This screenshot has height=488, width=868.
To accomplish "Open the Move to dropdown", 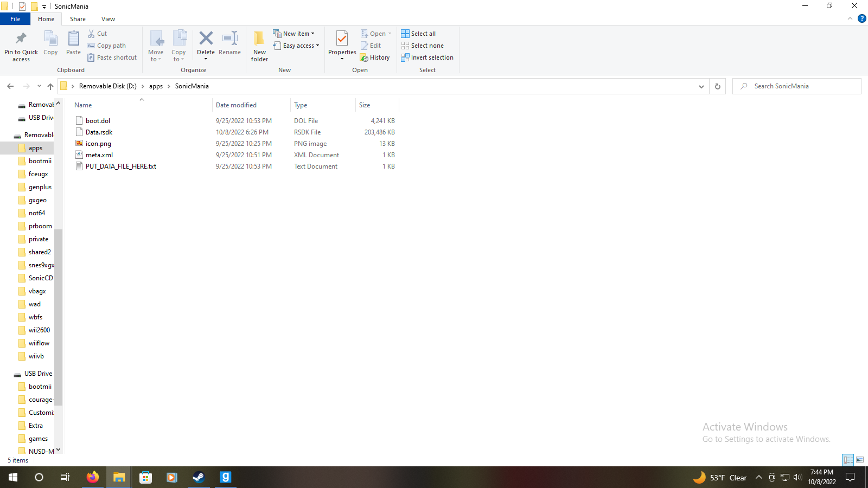I will click(x=156, y=46).
